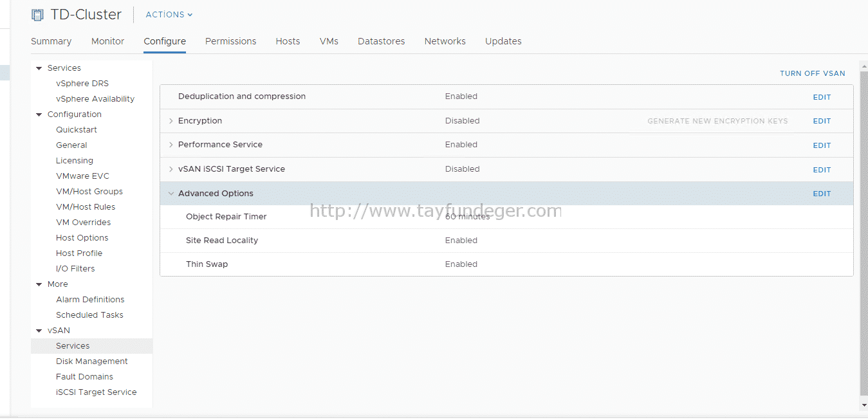Click the scrollbar down arrow
This screenshot has height=420, width=868.
[x=863, y=405]
